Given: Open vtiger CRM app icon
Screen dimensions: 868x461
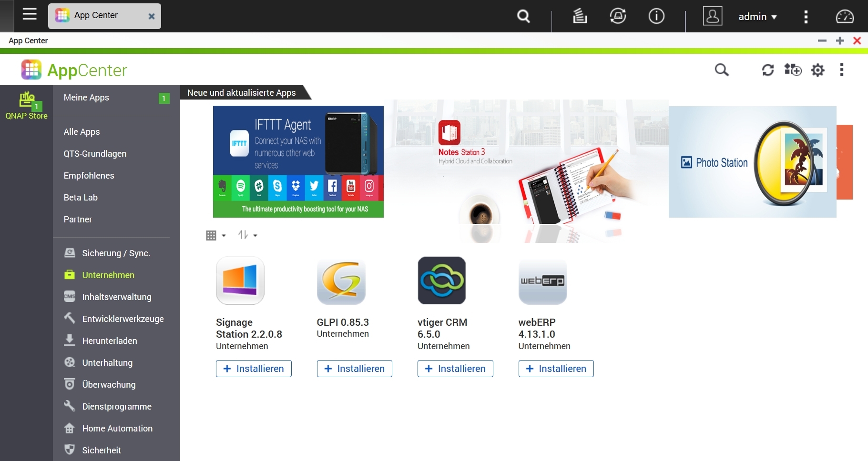Looking at the screenshot, I should pyautogui.click(x=442, y=281).
